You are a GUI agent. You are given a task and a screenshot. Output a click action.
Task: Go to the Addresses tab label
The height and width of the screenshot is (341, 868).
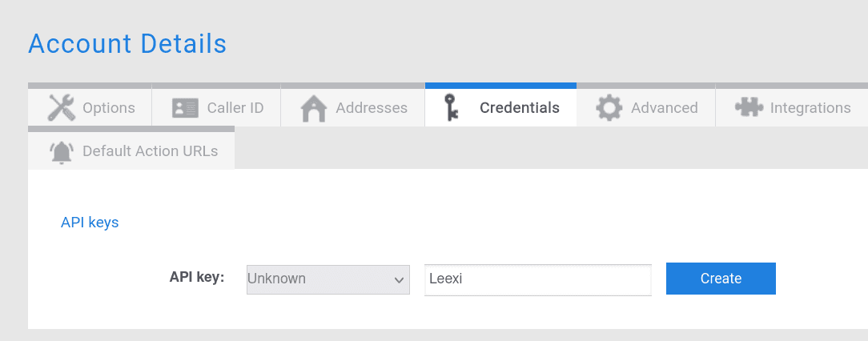[x=372, y=107]
